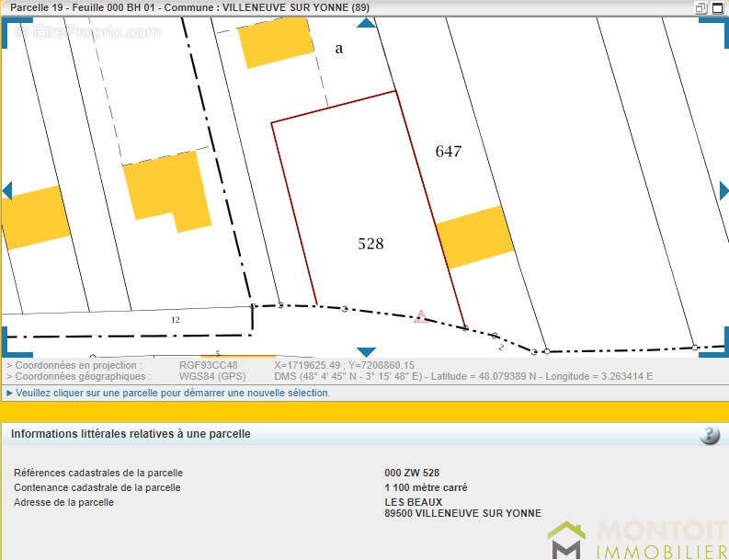Click 'Informations littérales relatives à une parcelle' header
The image size is (729, 560).
point(131,434)
